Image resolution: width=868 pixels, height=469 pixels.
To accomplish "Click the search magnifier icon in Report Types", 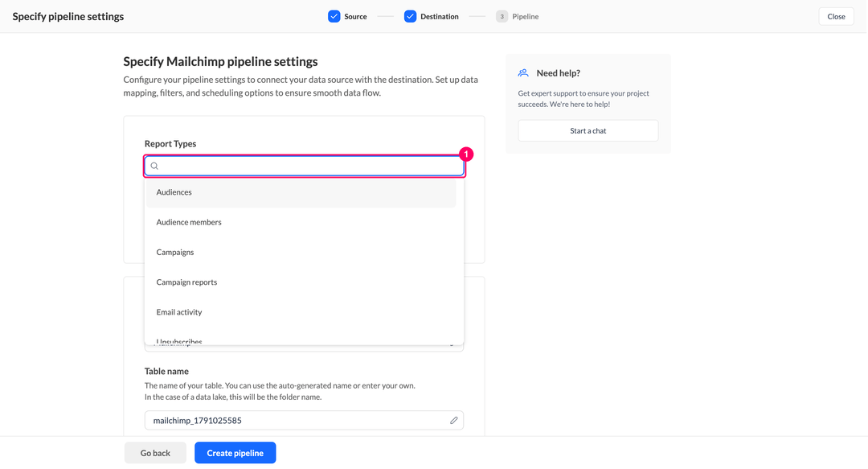I will click(x=154, y=166).
